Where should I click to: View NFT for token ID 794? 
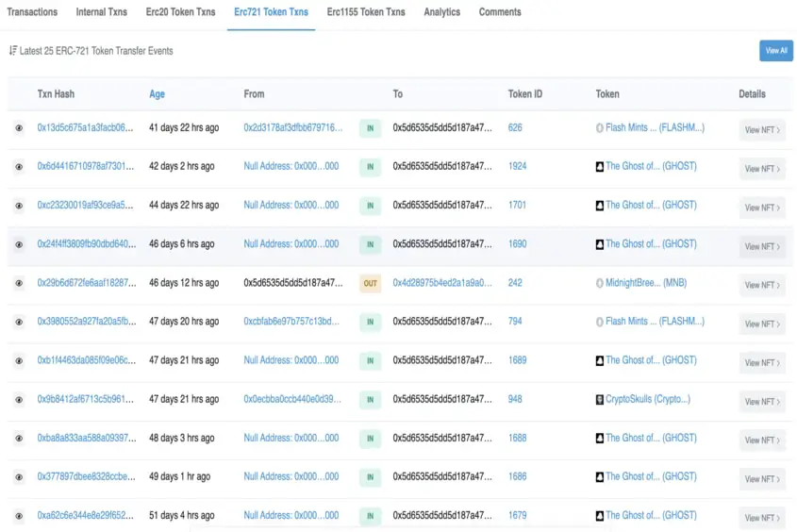click(x=762, y=324)
